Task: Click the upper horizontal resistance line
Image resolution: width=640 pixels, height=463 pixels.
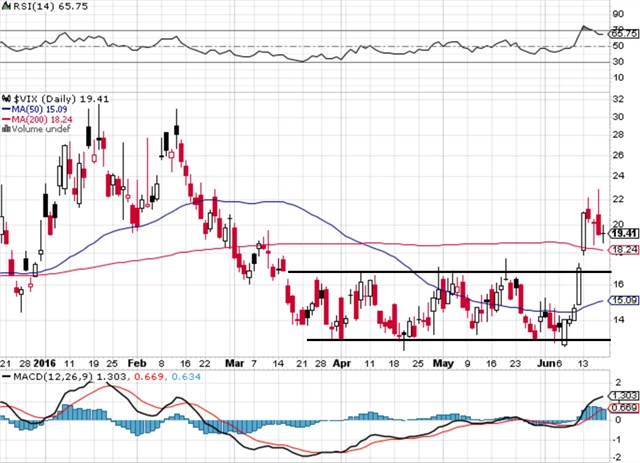Action: point(448,271)
